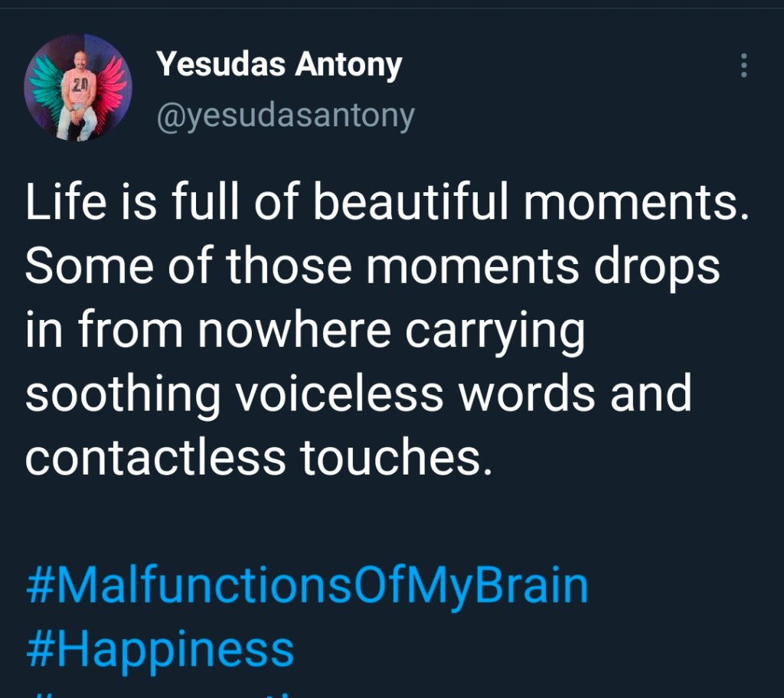
Task: Open the #MalfunctionsOfMyBrain hashtag
Action: point(306,586)
